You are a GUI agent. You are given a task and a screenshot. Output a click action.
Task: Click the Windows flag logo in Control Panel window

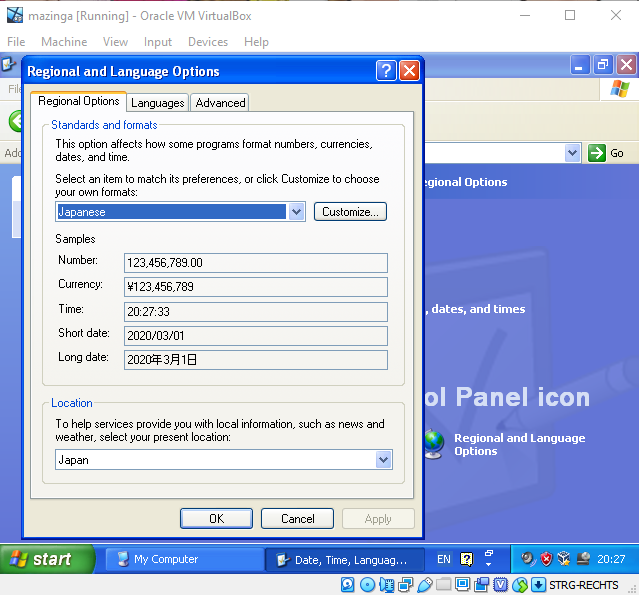[x=620, y=88]
